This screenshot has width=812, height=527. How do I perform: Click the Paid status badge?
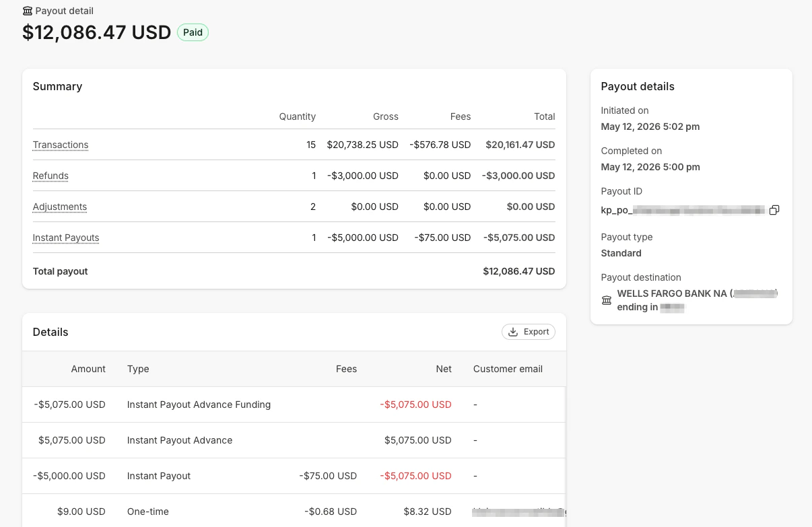point(193,32)
